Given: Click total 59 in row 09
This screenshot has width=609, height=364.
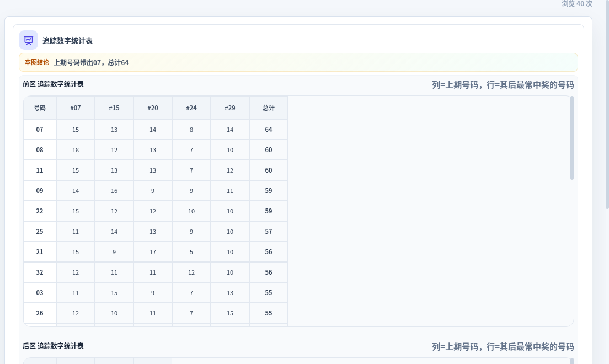Looking at the screenshot, I should 269,191.
